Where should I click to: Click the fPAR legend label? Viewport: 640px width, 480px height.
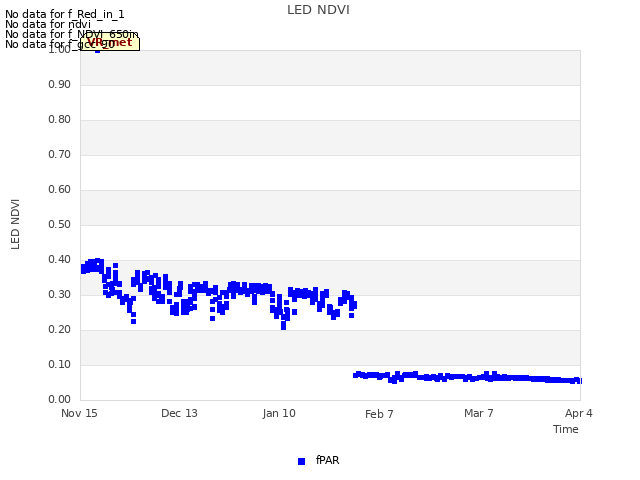pyautogui.click(x=327, y=460)
